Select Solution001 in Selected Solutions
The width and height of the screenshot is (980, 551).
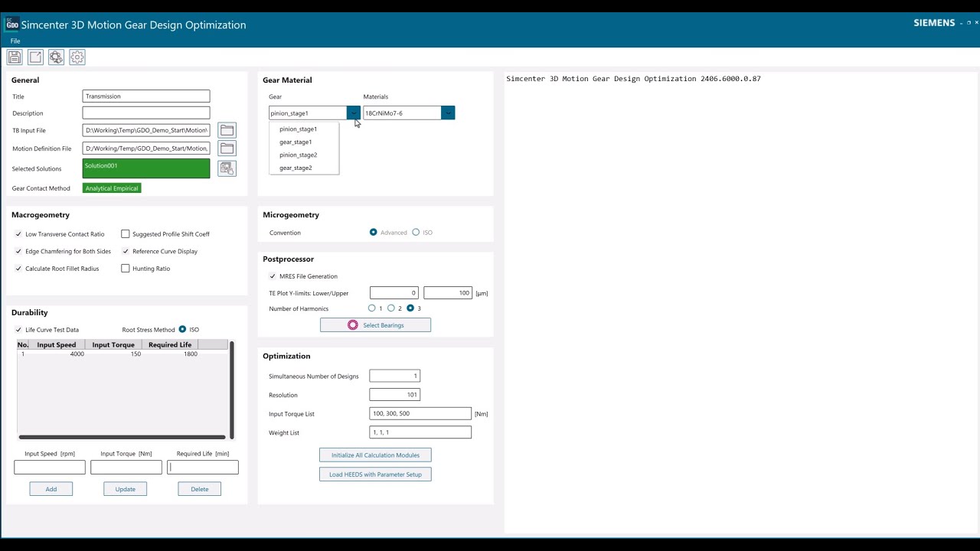[146, 168]
